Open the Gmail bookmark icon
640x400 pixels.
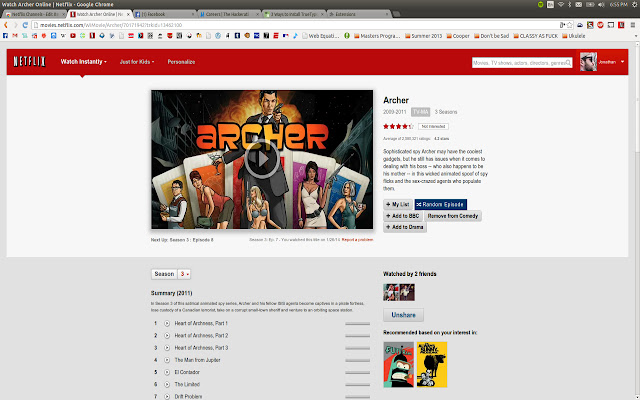15,36
